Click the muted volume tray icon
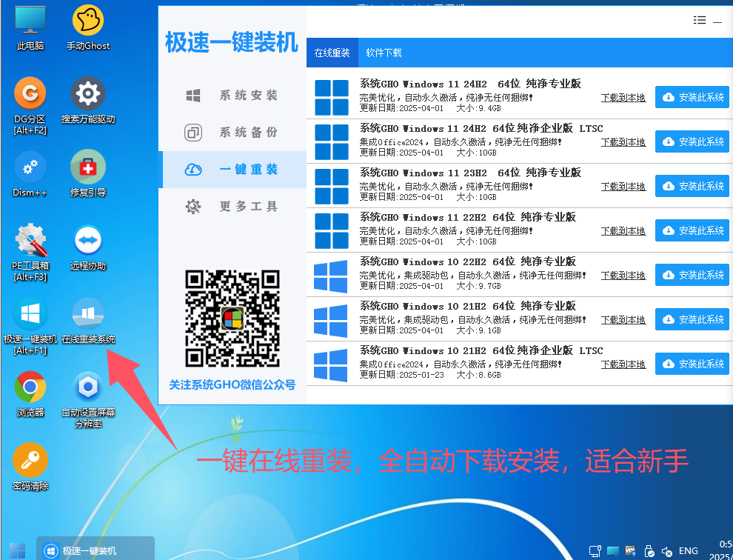The width and height of the screenshot is (733, 560). click(667, 551)
